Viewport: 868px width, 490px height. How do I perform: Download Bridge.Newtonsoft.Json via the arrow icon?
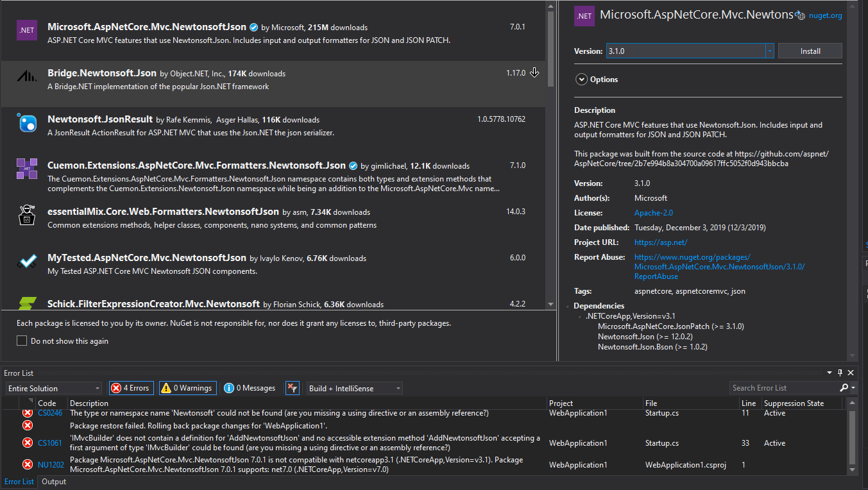(534, 72)
